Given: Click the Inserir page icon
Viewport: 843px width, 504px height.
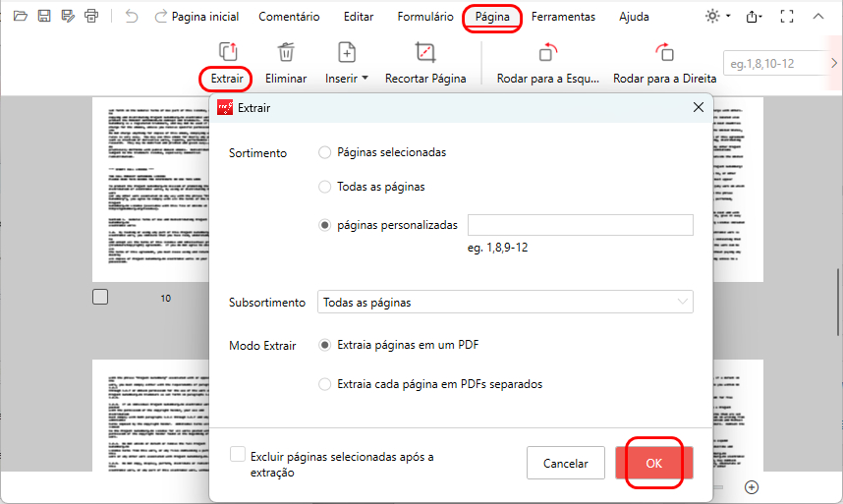Looking at the screenshot, I should pos(347,52).
